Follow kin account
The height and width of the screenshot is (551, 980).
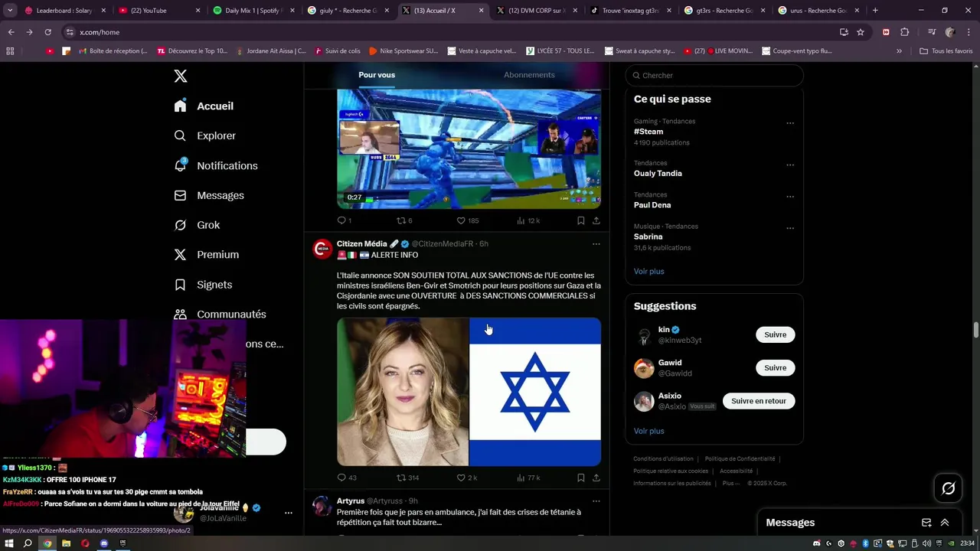(x=775, y=334)
